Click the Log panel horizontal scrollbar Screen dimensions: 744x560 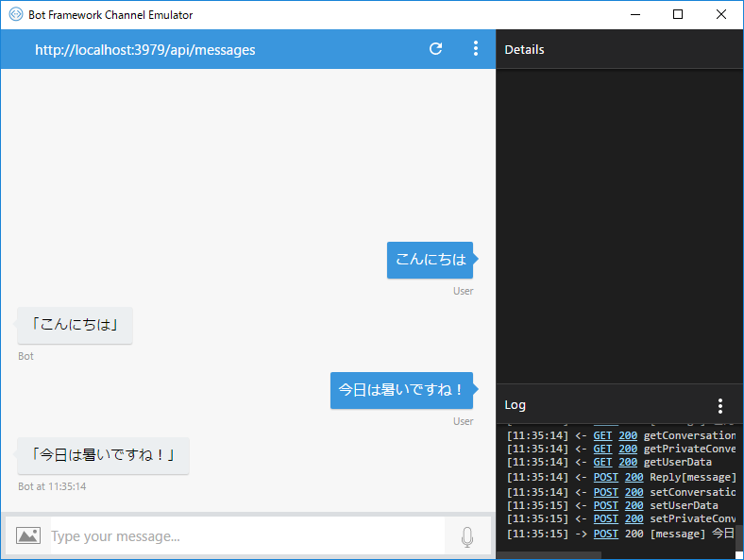[549, 555]
